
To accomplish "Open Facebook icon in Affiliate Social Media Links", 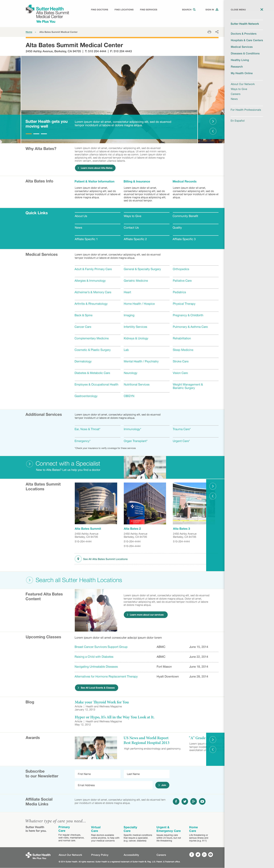I will [x=176, y=801].
